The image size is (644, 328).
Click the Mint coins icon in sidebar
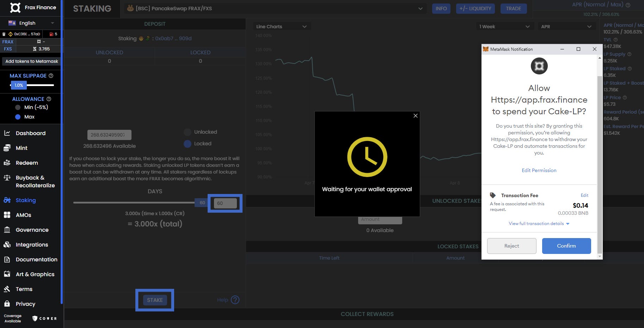(x=7, y=148)
